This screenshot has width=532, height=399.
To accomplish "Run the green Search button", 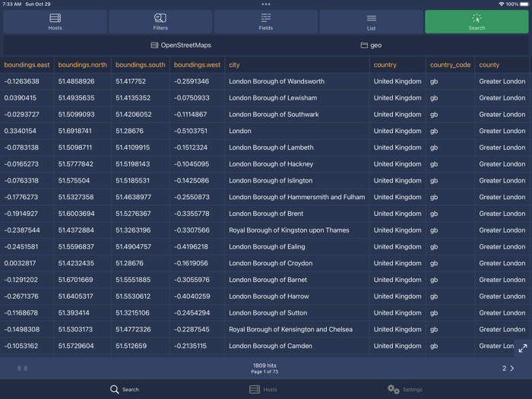I will (x=477, y=22).
